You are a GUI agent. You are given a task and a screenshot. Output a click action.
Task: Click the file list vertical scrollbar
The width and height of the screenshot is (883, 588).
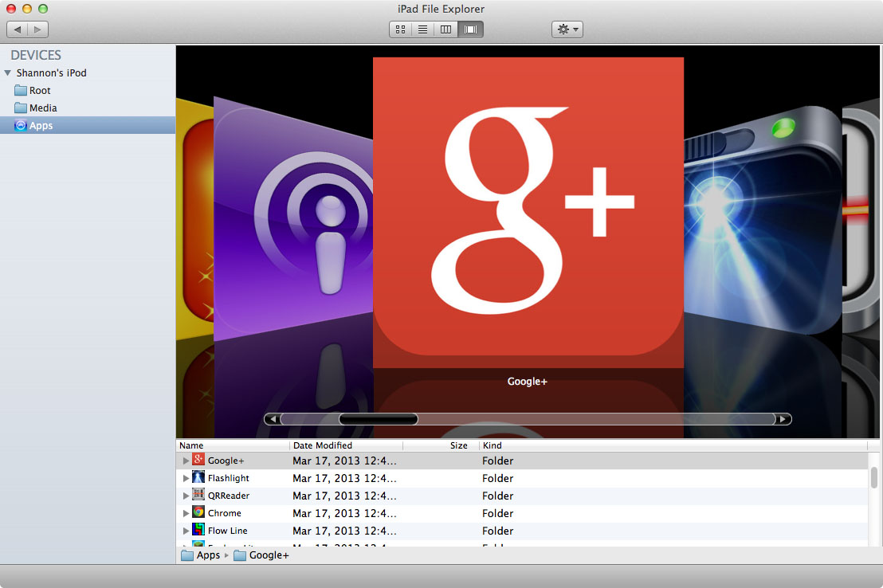pos(874,477)
